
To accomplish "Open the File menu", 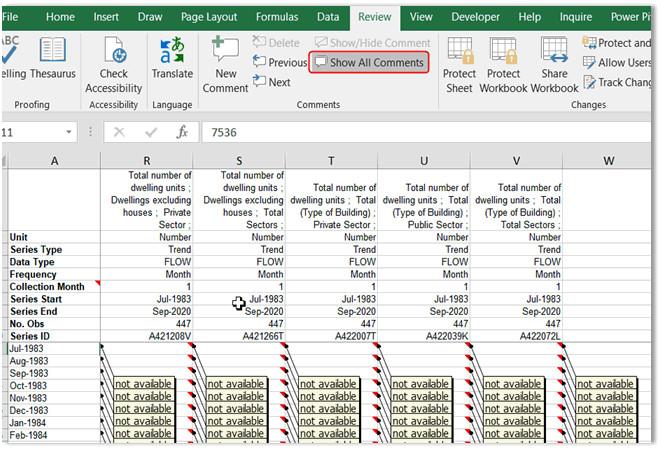I will tap(10, 17).
